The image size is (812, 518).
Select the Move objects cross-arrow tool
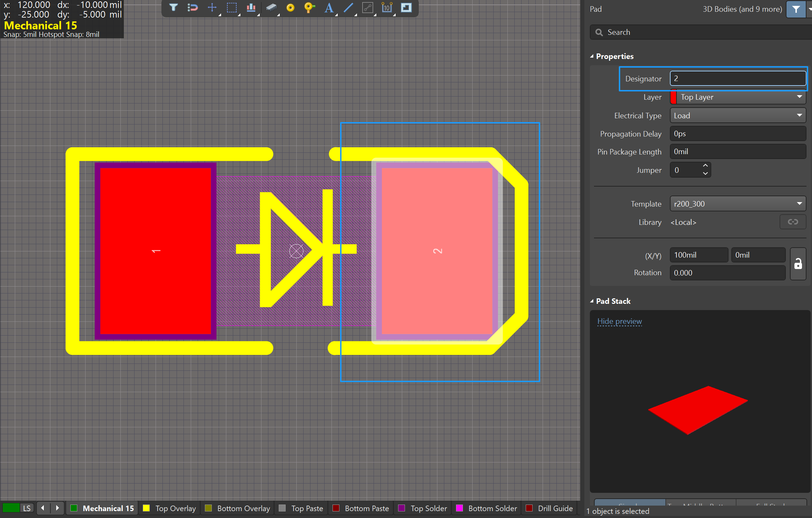(212, 7)
